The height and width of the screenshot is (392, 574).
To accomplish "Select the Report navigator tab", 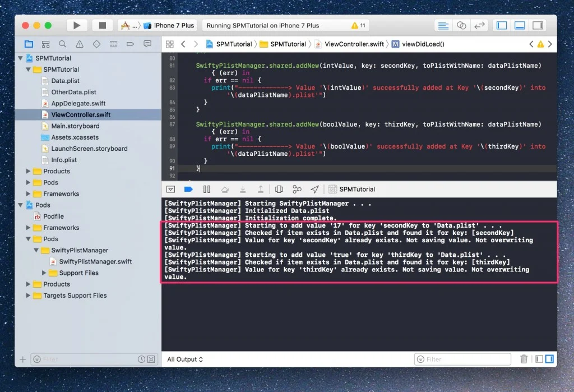I will tap(147, 44).
